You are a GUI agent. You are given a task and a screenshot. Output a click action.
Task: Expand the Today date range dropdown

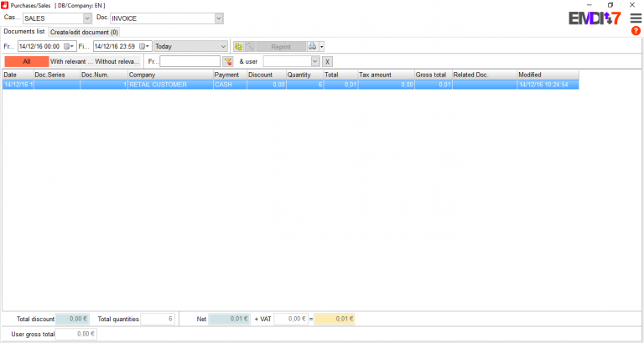pyautogui.click(x=223, y=46)
